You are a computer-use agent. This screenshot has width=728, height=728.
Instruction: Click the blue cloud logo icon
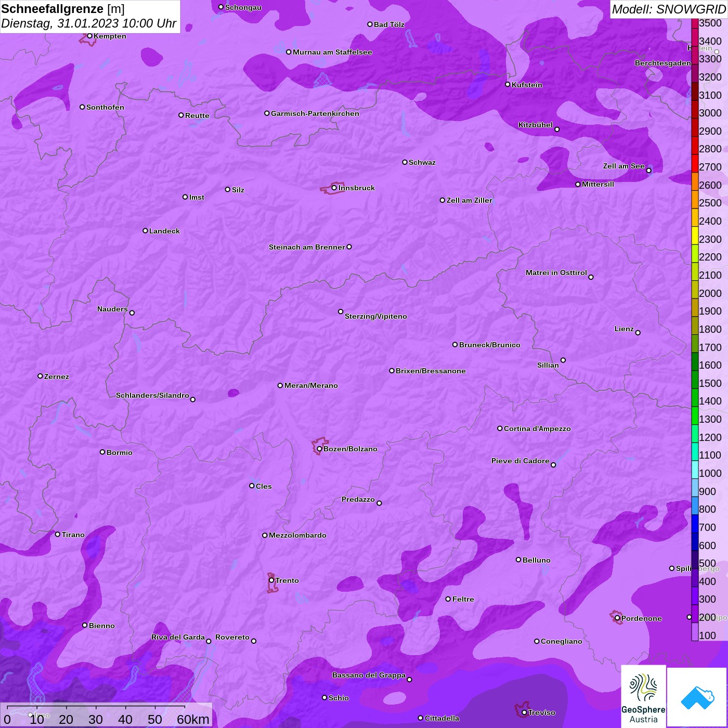[697, 697]
